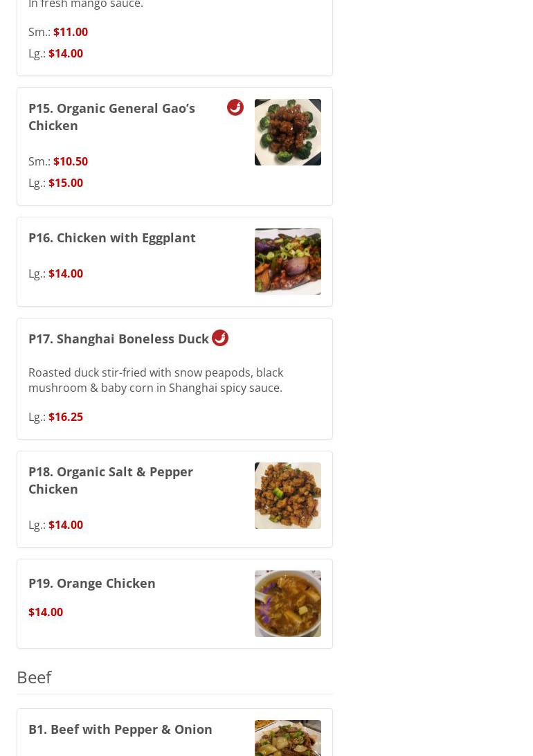This screenshot has width=533, height=756.
Task: Open B1. Beef with Pepper & Onion
Action: [x=120, y=729]
